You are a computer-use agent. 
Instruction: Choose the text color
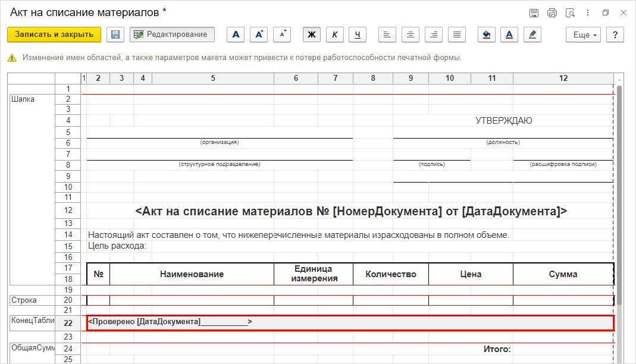pos(509,34)
